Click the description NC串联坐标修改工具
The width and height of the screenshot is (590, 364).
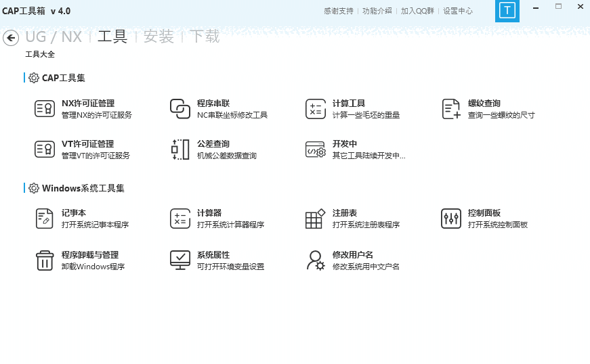click(x=232, y=115)
